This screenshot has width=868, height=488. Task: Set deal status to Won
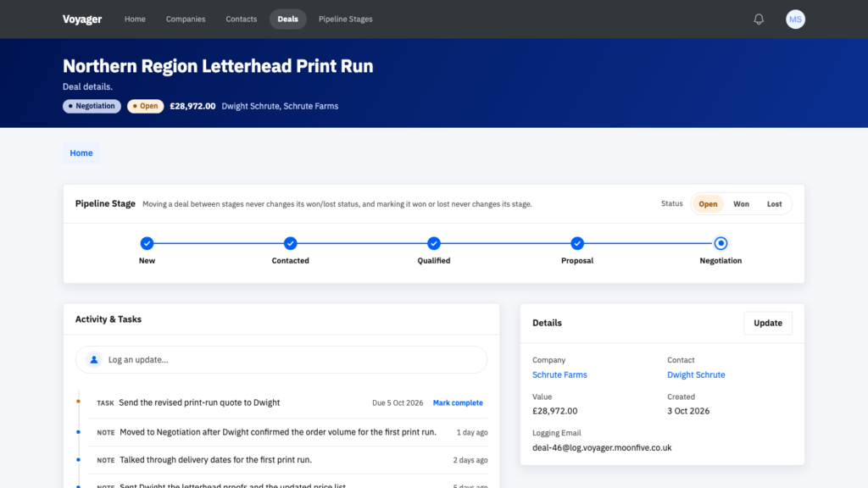pos(741,204)
